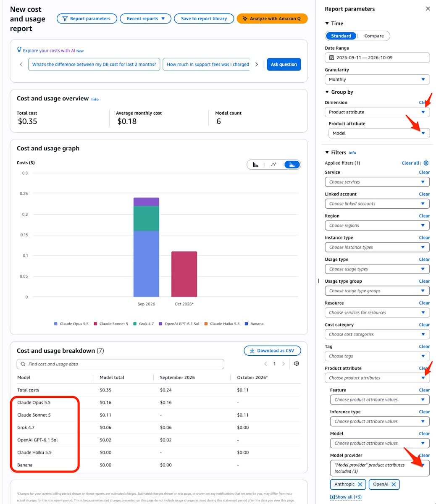Select suggestion about DB cost for last 2 months
Viewport: 436px width, 504px height.
[x=94, y=64]
